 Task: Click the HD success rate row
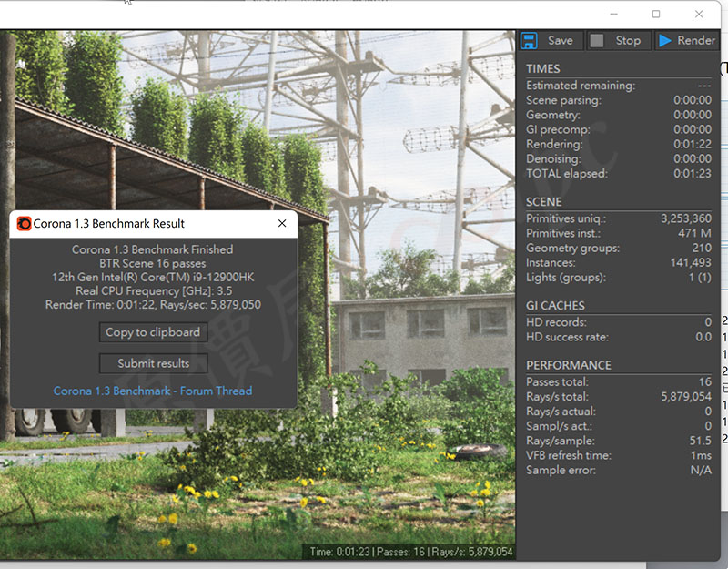(x=619, y=337)
